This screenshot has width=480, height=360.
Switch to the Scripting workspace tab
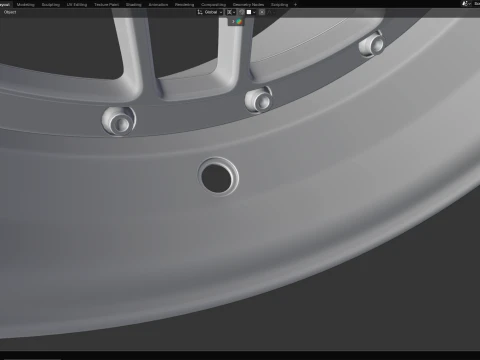click(x=279, y=5)
